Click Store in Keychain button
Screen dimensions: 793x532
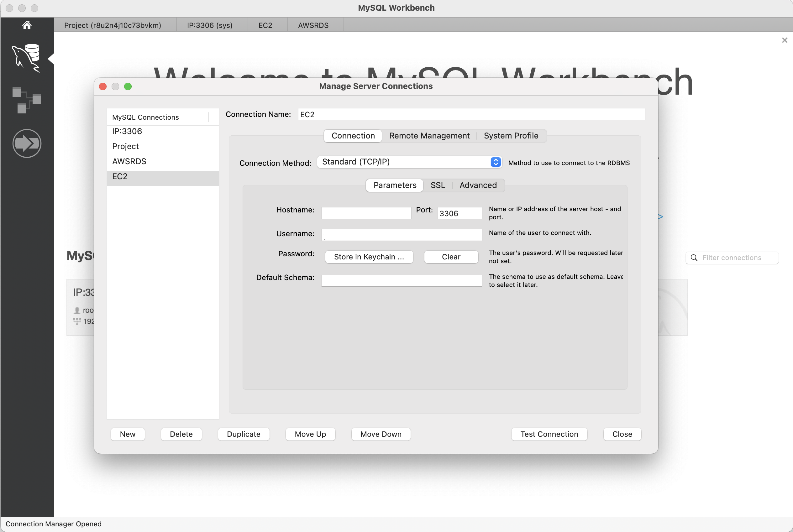point(369,257)
